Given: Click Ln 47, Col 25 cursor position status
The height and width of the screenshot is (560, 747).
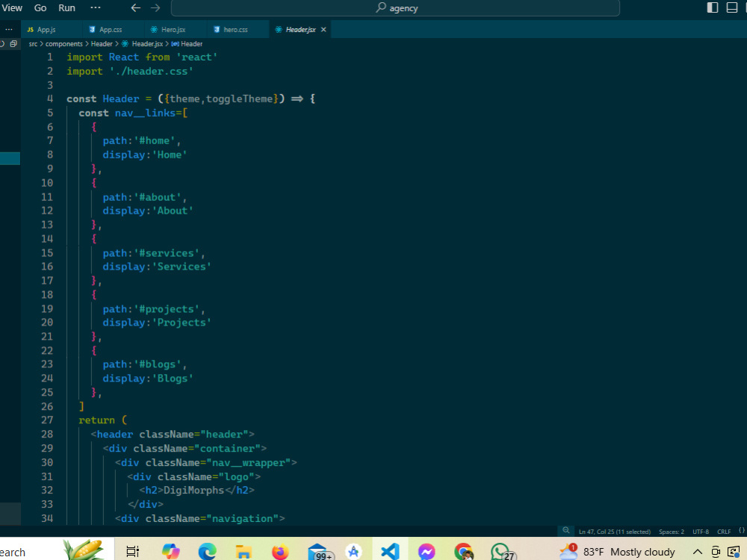Looking at the screenshot, I should click(615, 532).
